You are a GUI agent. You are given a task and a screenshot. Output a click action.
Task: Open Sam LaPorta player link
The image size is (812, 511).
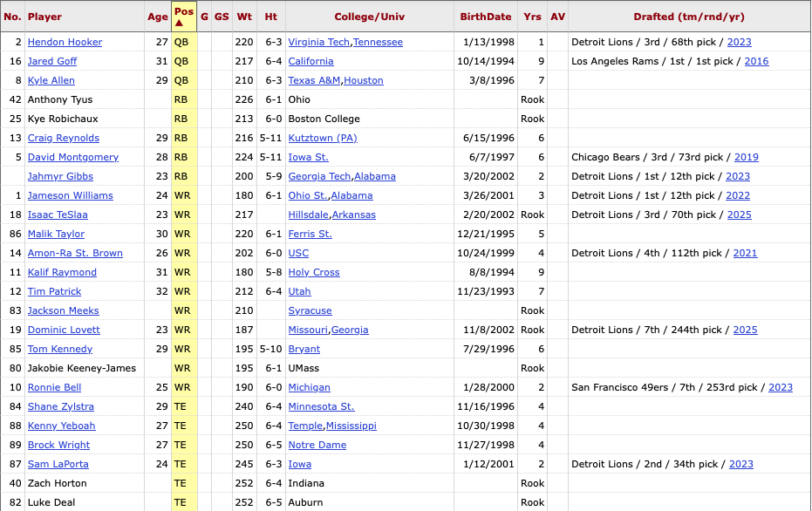tap(58, 463)
